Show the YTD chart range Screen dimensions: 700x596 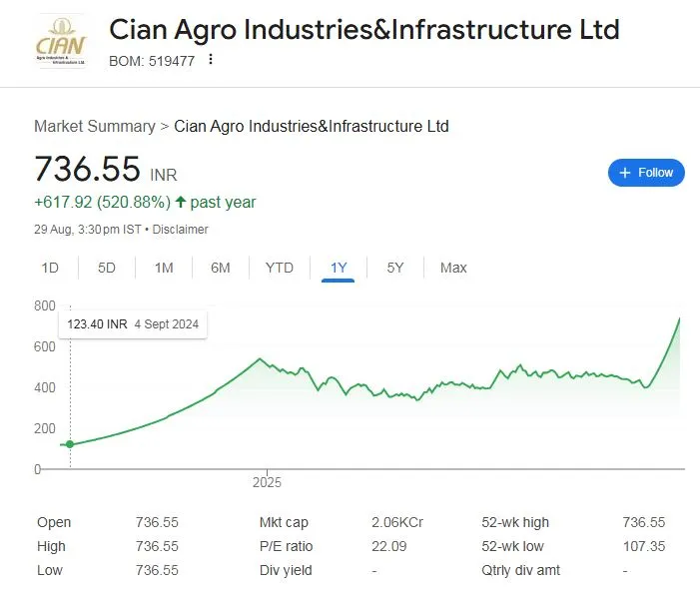[x=280, y=268]
